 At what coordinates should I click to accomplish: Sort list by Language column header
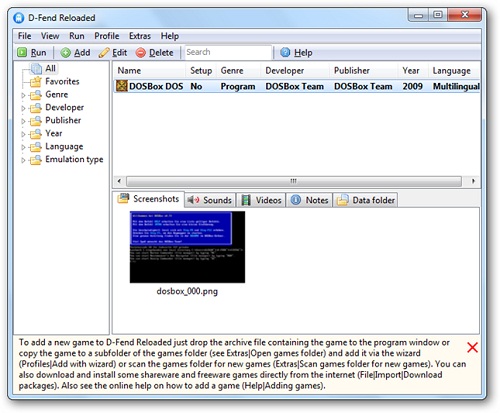point(454,71)
